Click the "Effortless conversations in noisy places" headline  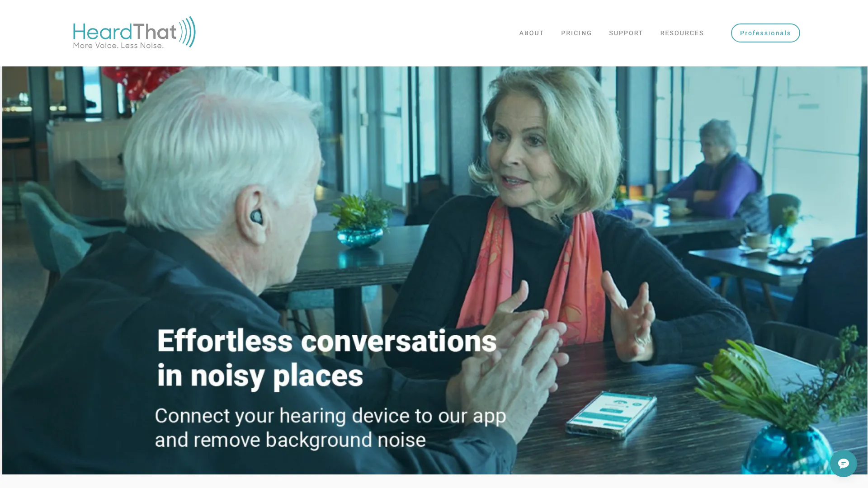pos(327,358)
